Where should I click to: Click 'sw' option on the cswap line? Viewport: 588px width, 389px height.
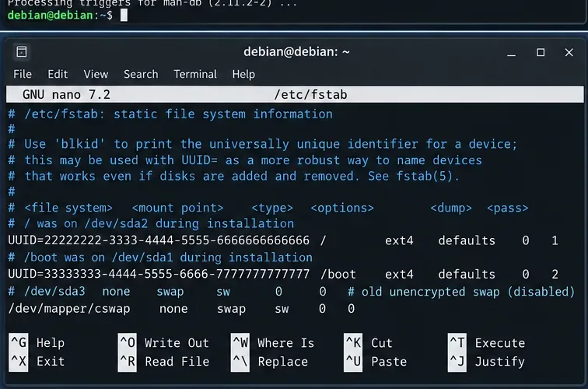[282, 309]
